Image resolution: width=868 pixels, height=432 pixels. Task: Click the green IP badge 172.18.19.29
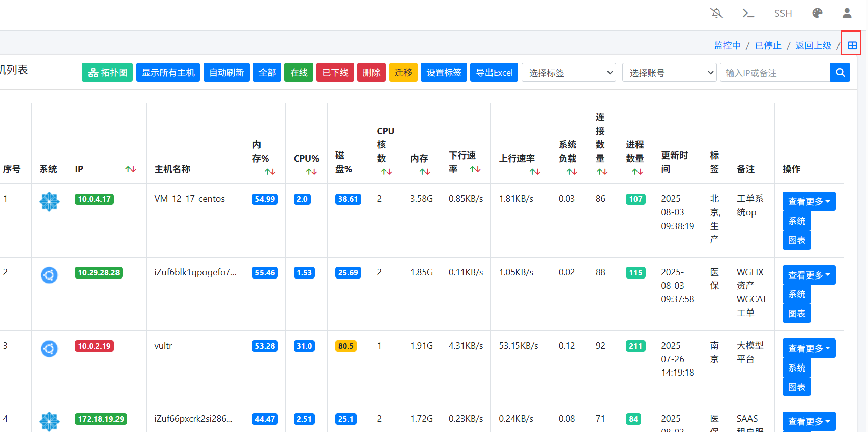point(101,419)
